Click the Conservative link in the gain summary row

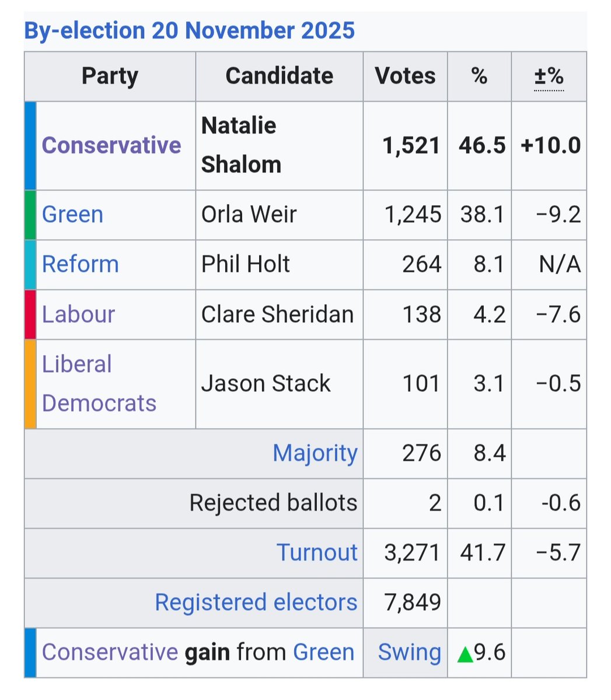(110, 652)
